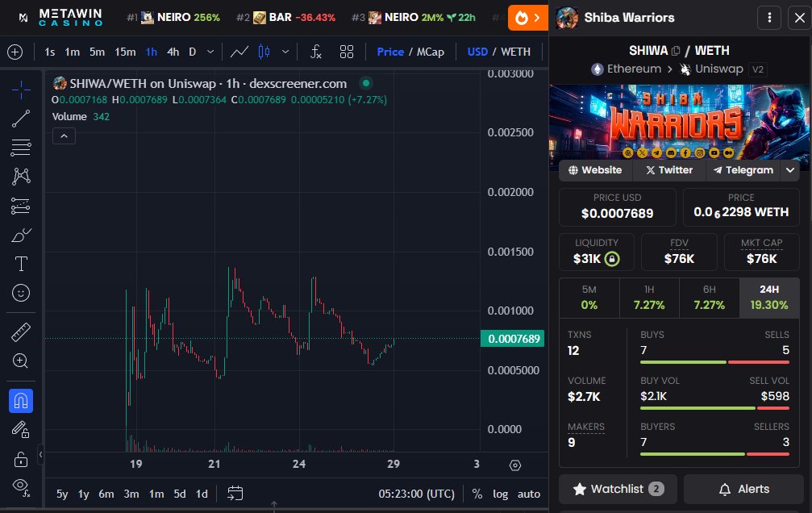Select the trend line drawing tool
The width and height of the screenshot is (812, 513).
click(21, 119)
